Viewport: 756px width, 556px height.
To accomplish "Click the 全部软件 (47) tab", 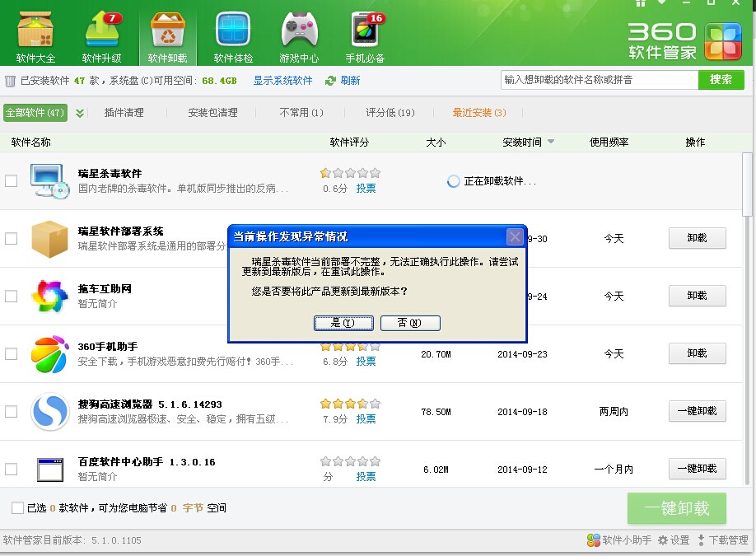I will [35, 113].
